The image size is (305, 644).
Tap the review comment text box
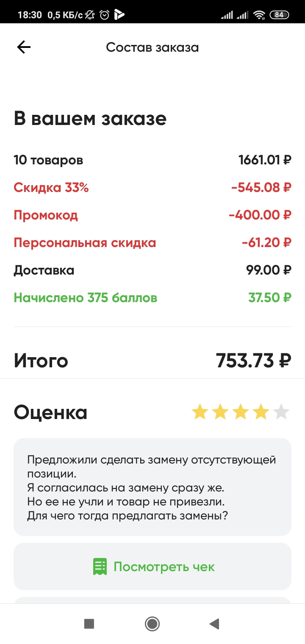(x=152, y=487)
